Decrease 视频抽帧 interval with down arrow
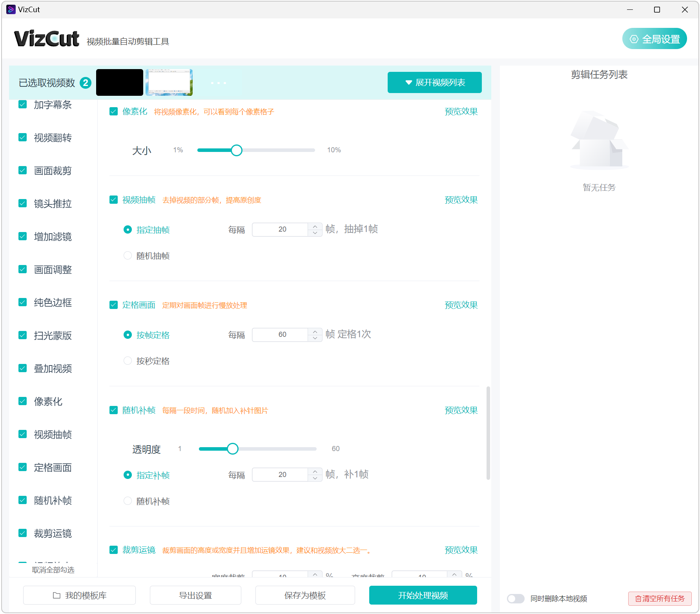The image size is (700, 614). (315, 233)
